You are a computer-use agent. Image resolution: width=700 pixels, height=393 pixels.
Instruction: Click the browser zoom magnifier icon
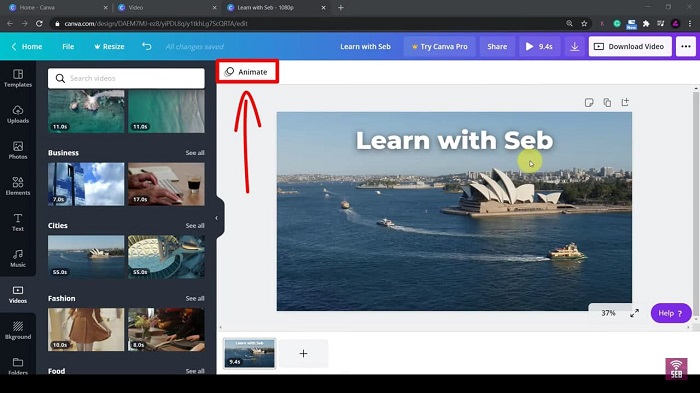tap(569, 23)
